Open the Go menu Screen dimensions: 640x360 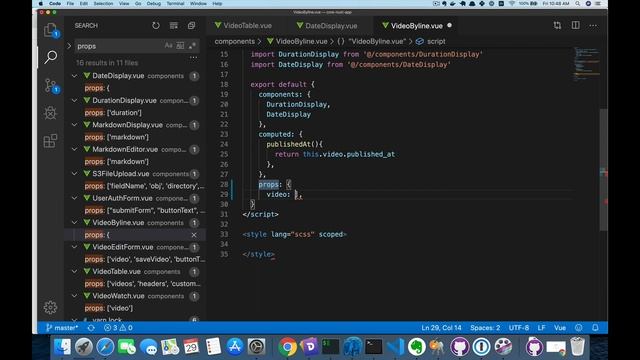(x=138, y=3)
